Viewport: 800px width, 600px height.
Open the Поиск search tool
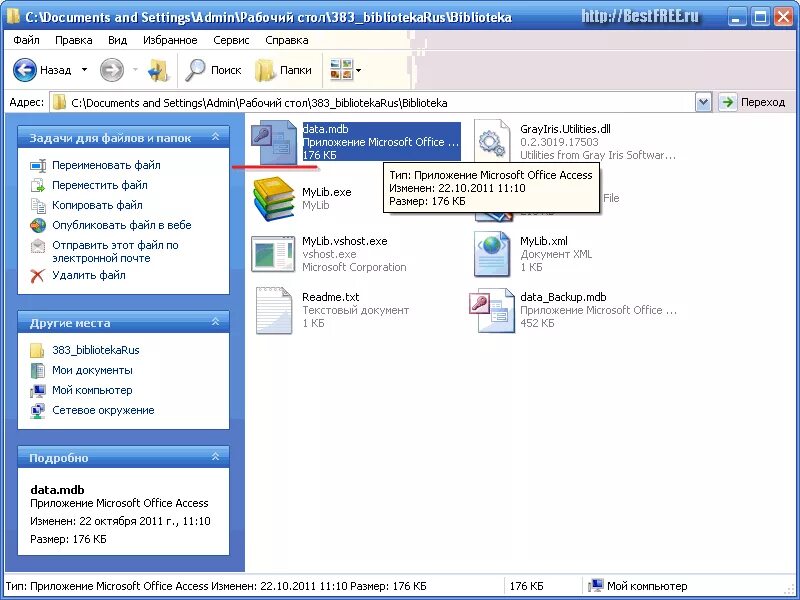point(213,70)
